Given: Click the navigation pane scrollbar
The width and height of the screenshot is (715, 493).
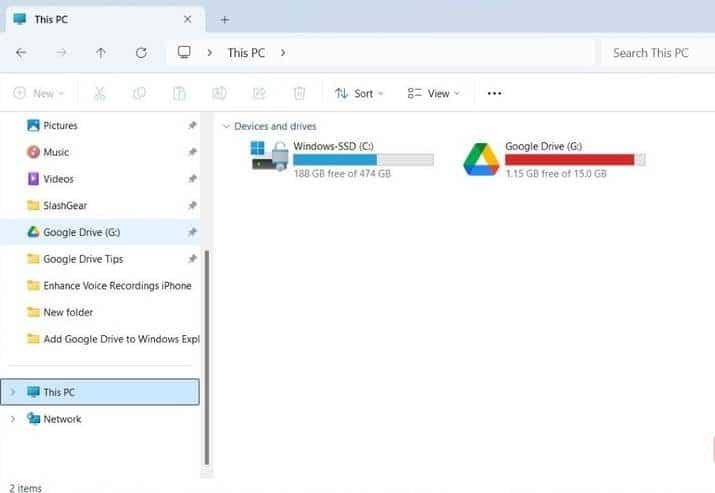Looking at the screenshot, I should point(207,358).
